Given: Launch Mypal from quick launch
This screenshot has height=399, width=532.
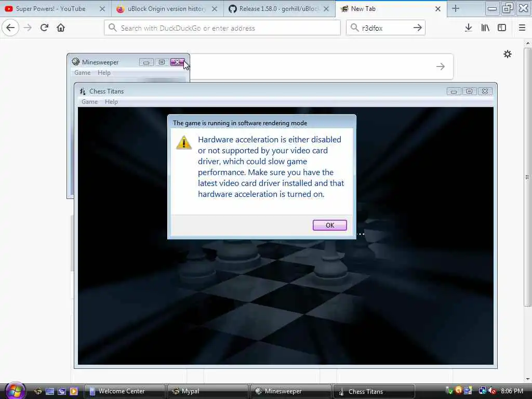Looking at the screenshot, I should coord(38,391).
